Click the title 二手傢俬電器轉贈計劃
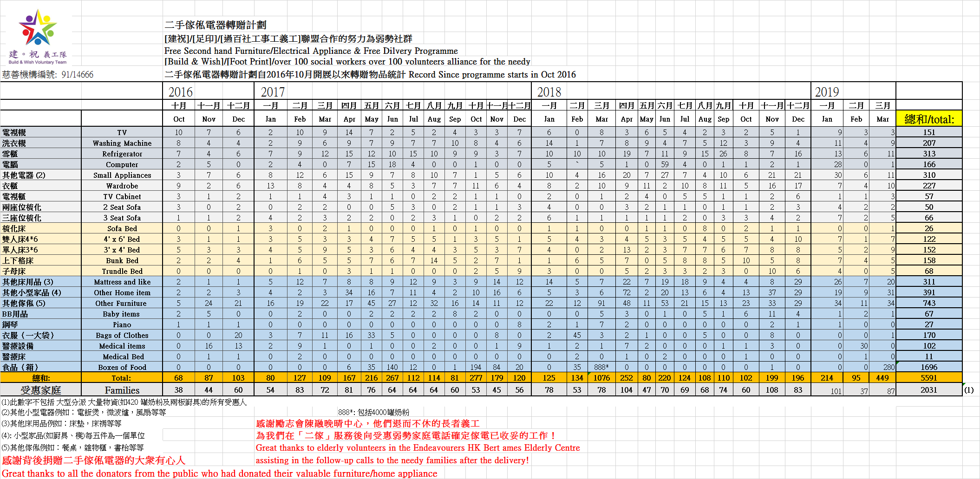 [216, 25]
